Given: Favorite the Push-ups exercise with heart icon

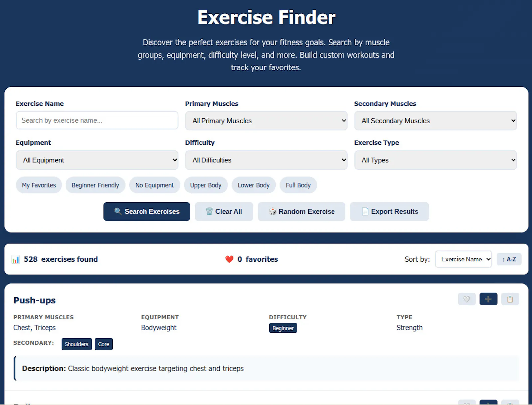Looking at the screenshot, I should tap(467, 299).
